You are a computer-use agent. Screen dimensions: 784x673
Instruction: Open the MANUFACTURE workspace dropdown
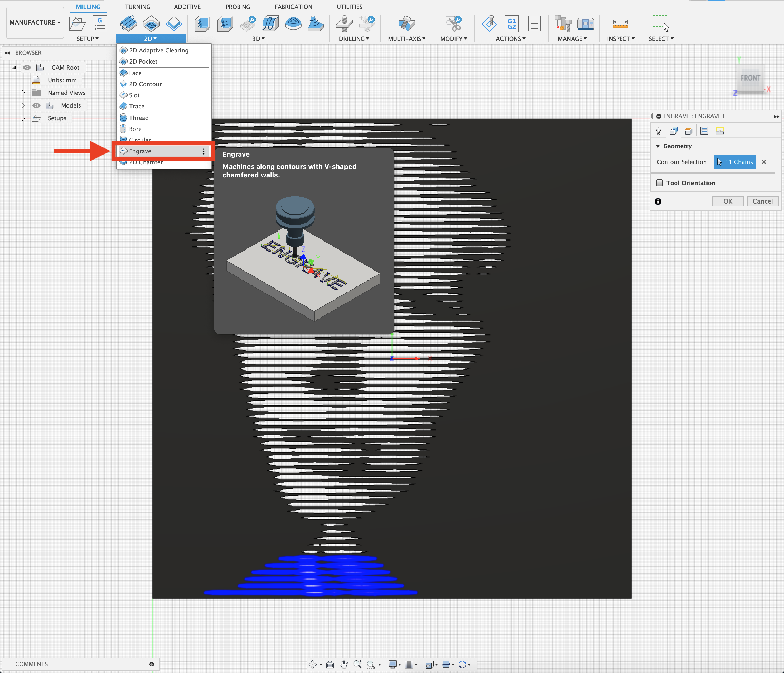pyautogui.click(x=35, y=22)
